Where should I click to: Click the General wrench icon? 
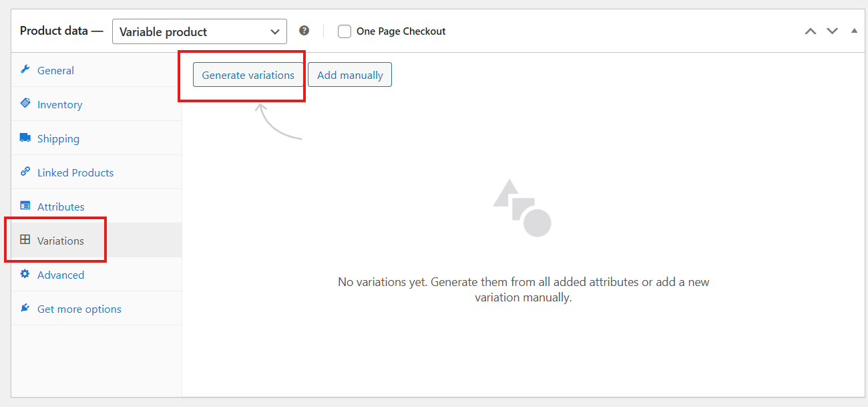[25, 70]
